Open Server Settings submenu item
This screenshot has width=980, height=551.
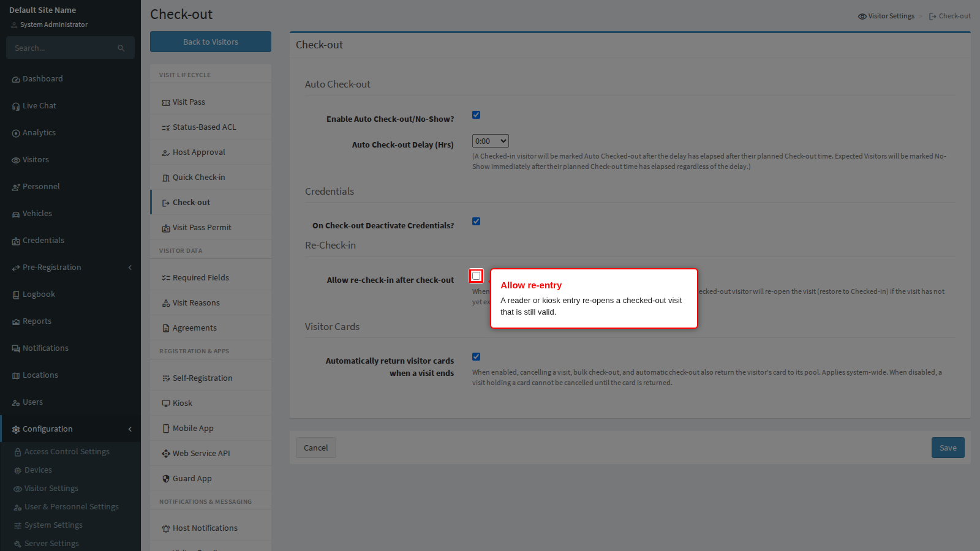click(x=51, y=544)
